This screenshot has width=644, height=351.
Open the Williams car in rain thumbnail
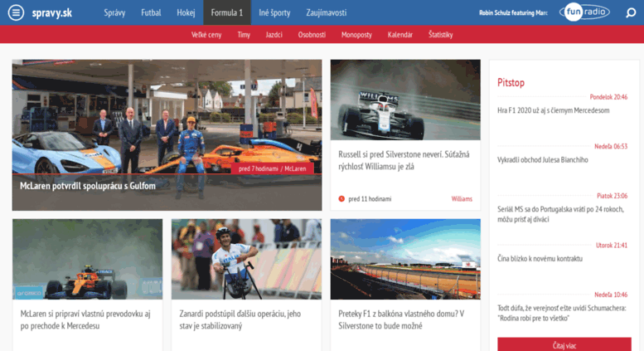pyautogui.click(x=405, y=100)
